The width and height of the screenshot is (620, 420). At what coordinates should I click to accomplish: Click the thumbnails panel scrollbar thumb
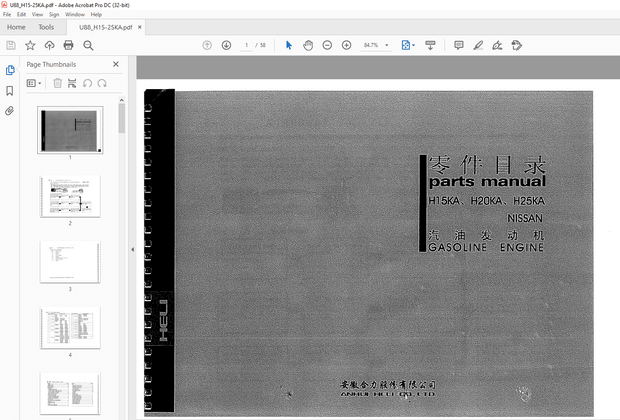[122, 118]
